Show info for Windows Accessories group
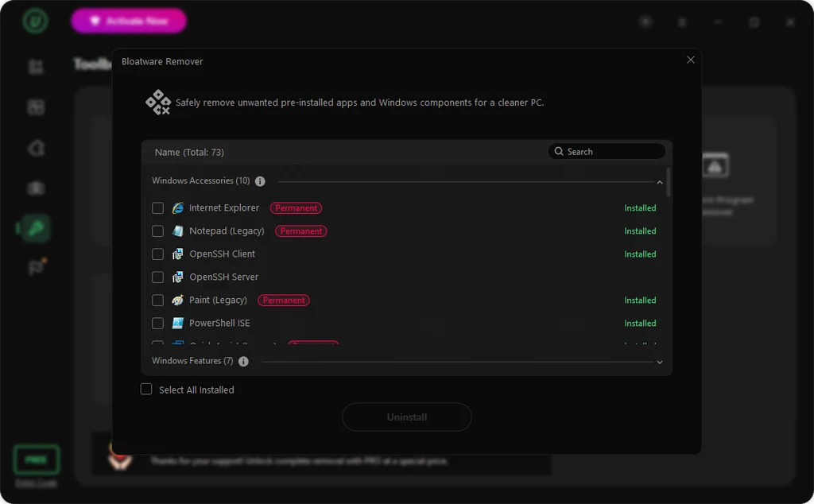Screen dimensions: 814x504 pos(260,181)
